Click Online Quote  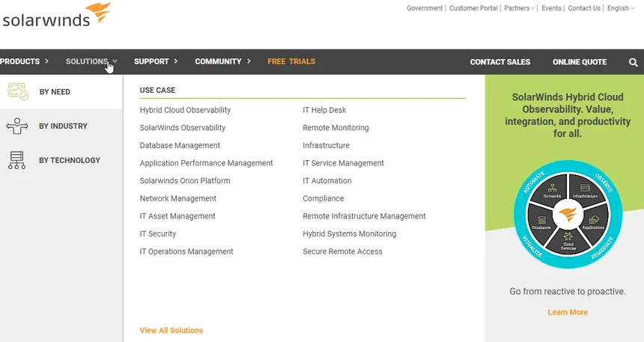[x=580, y=62]
